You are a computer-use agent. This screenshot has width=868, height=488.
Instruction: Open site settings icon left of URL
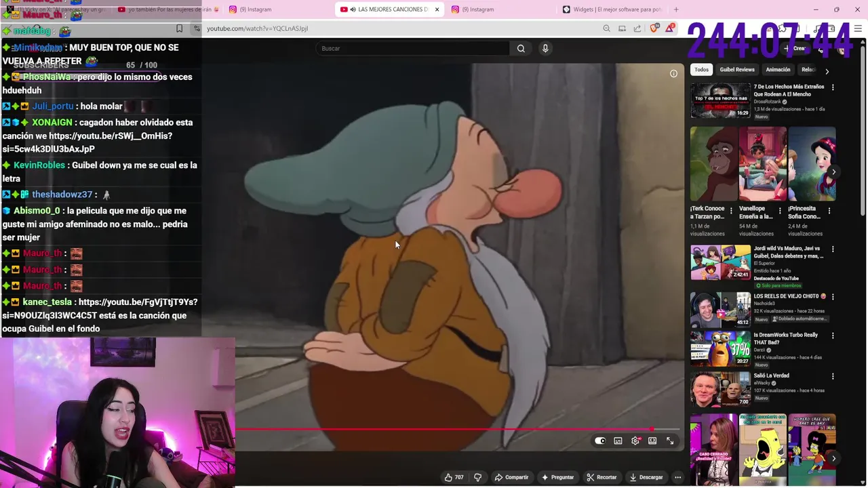tap(197, 28)
